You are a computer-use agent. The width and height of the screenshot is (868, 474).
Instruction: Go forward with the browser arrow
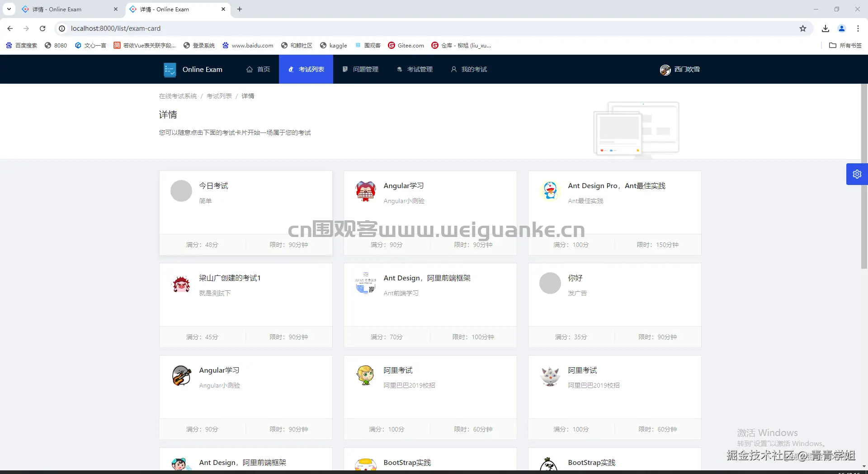click(x=26, y=28)
